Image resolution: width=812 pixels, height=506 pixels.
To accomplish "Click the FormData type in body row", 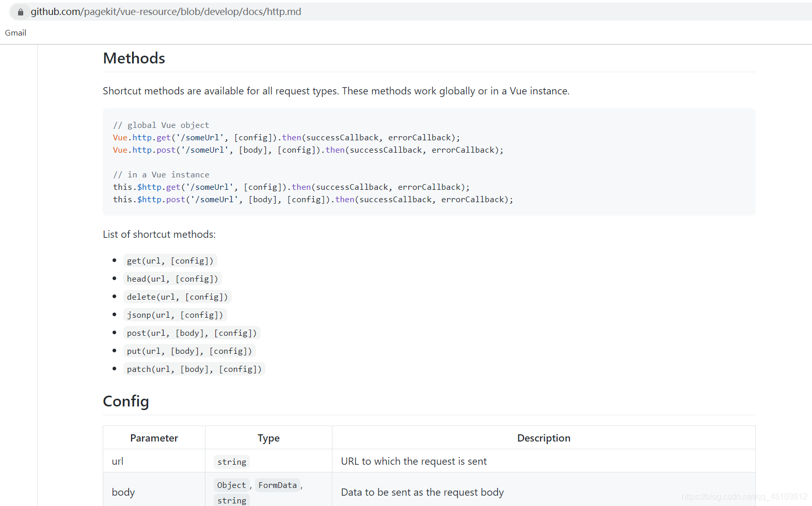I will click(x=278, y=485).
